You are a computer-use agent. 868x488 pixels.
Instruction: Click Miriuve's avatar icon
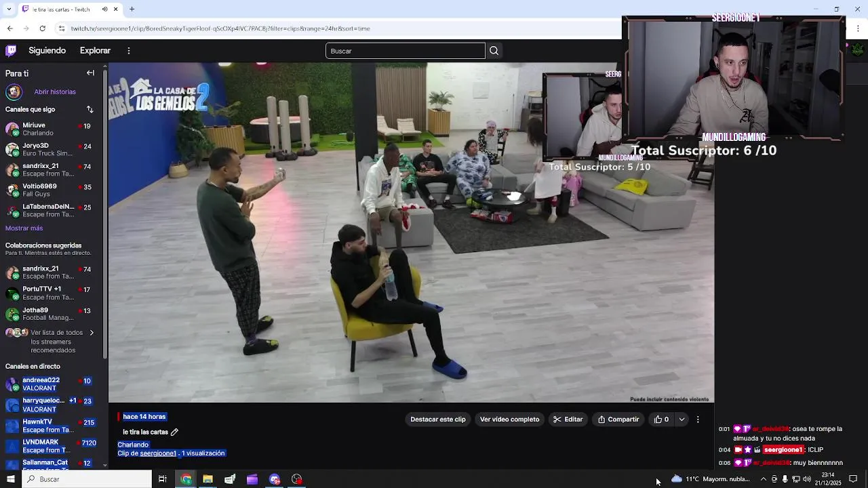coord(12,129)
